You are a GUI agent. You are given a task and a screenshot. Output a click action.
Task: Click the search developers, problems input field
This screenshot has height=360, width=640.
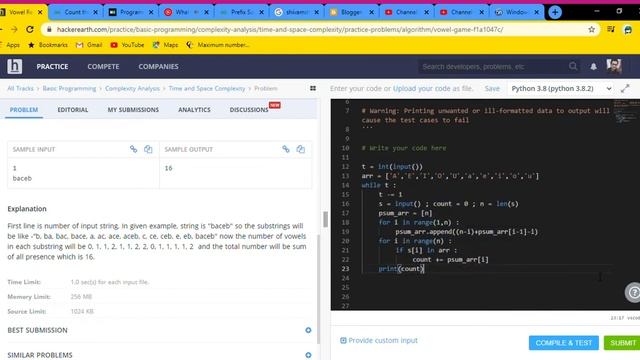(494, 67)
